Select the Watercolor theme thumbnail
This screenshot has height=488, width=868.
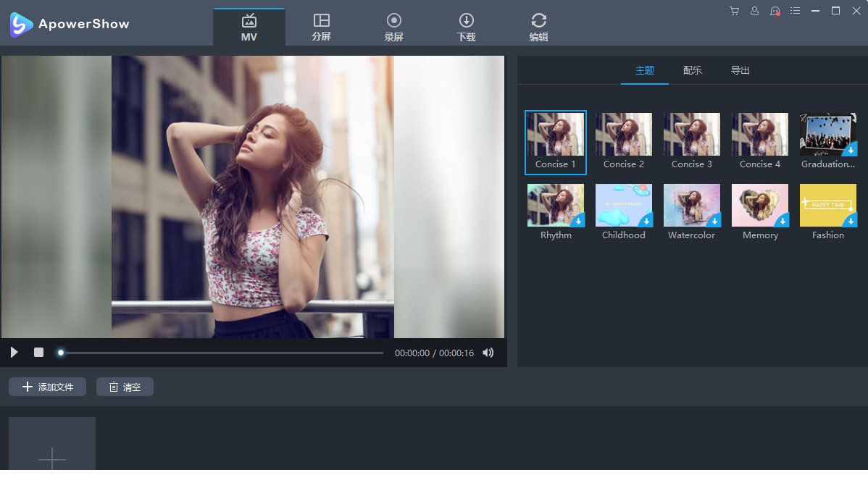point(691,206)
